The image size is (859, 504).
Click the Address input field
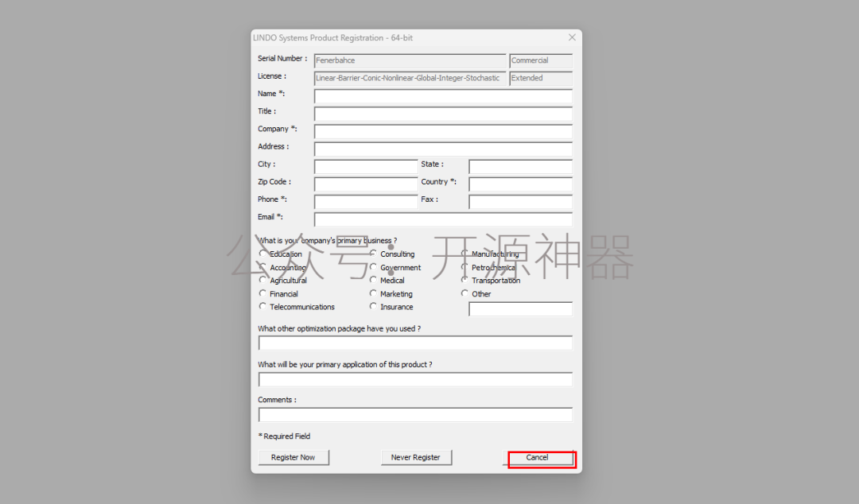443,149
